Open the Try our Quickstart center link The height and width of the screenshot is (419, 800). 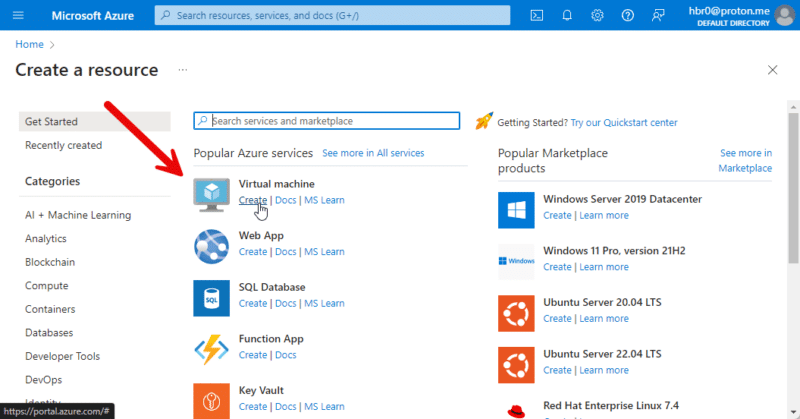624,122
